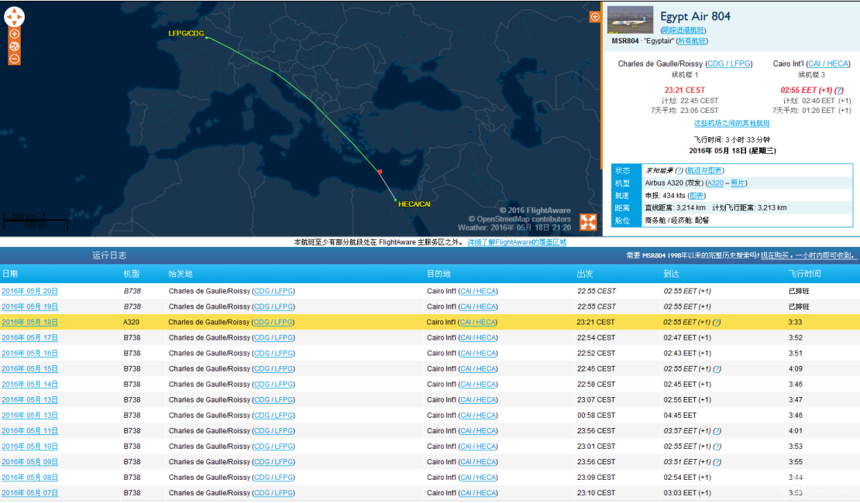This screenshot has height=503, width=860.
Task: Open the CAI / HECA link in the highlighted A320 row
Action: [x=478, y=323]
